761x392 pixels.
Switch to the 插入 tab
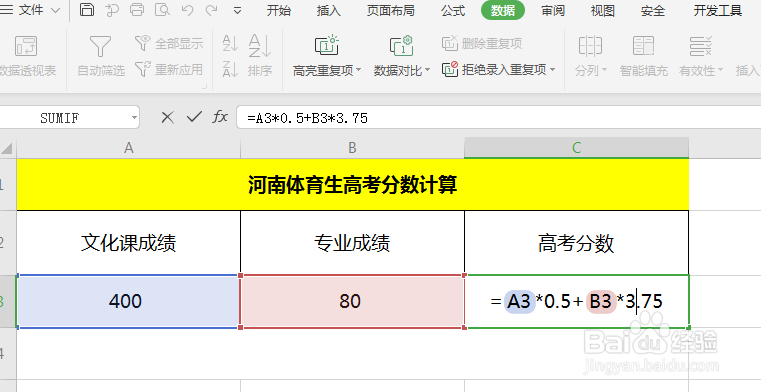pyautogui.click(x=329, y=10)
